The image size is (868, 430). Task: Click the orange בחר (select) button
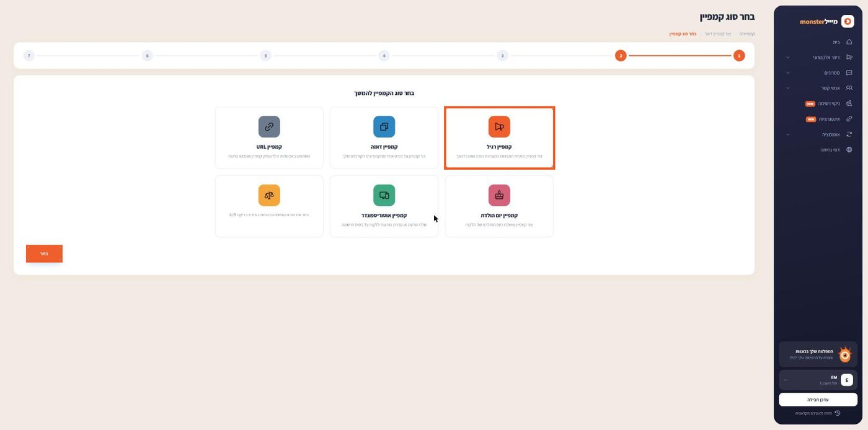click(44, 253)
